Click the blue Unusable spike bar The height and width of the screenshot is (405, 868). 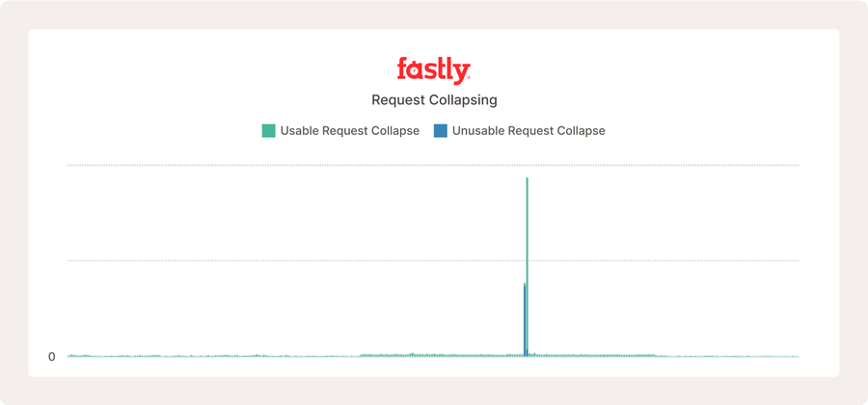point(525,320)
